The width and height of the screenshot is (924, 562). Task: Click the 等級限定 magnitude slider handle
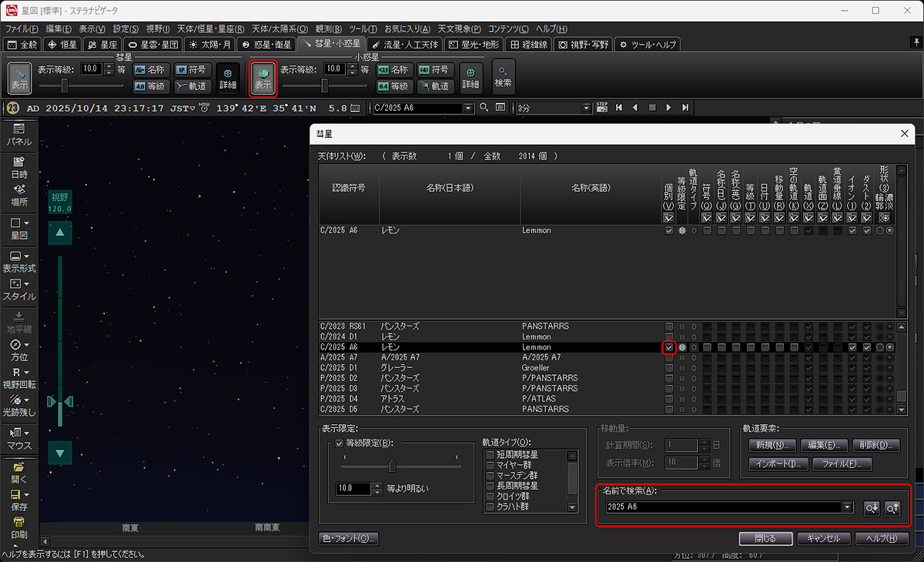(393, 466)
